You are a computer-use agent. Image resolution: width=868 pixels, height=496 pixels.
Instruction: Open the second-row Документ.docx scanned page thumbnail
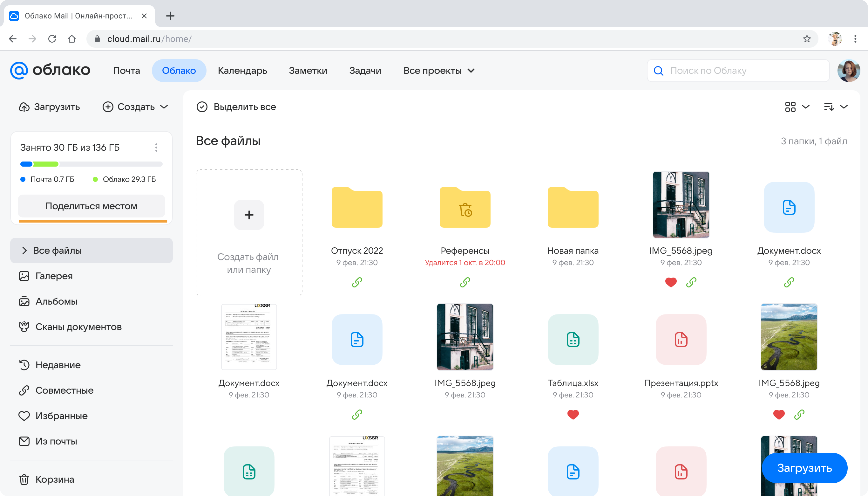[249, 337]
